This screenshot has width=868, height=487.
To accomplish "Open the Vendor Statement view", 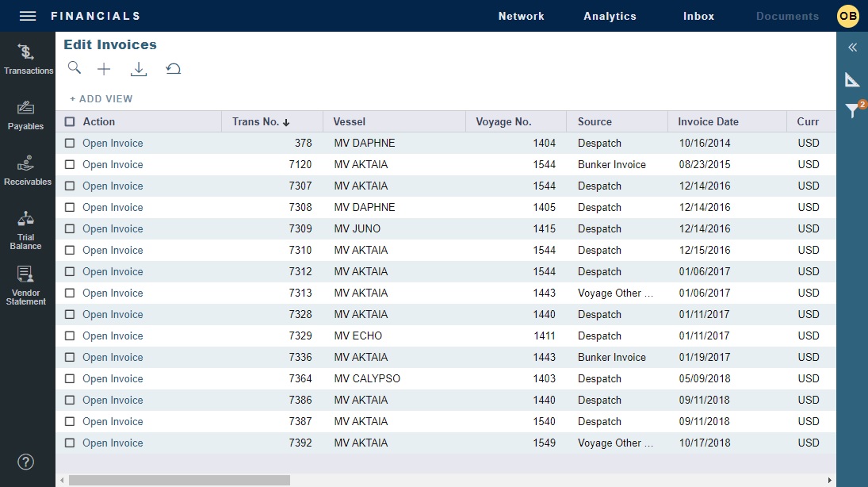I will tap(28, 284).
